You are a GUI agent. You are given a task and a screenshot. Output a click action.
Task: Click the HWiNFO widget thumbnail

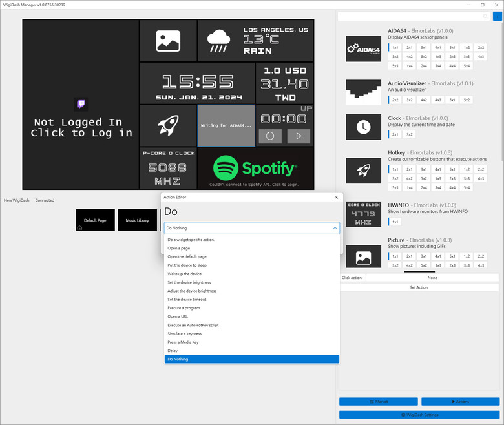pos(364,214)
